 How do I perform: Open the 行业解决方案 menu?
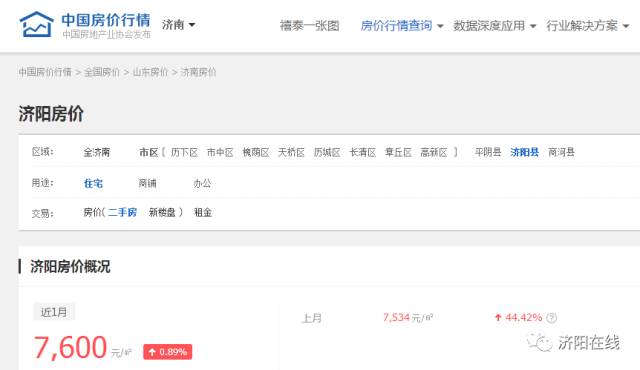[x=587, y=26]
